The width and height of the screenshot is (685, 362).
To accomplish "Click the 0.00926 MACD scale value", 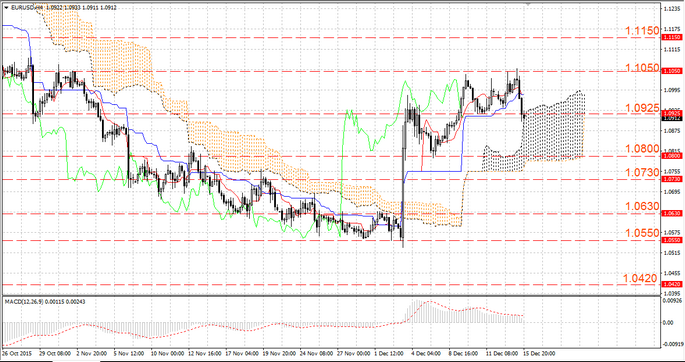I will pos(671,300).
